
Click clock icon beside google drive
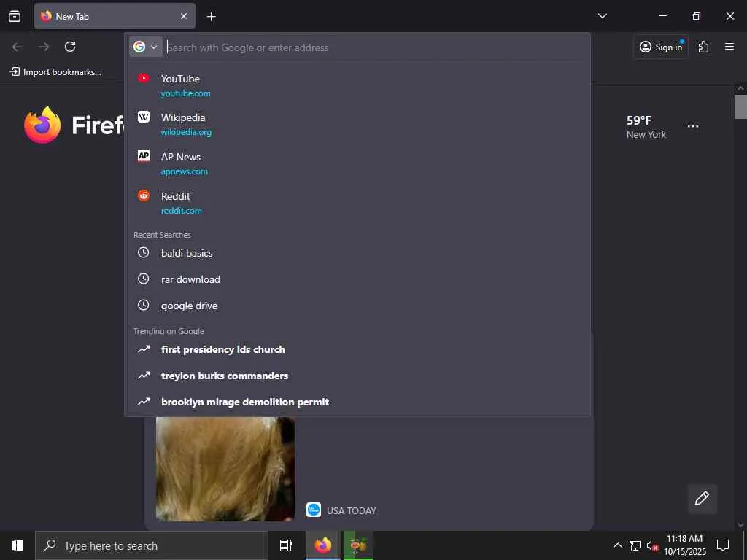144,306
